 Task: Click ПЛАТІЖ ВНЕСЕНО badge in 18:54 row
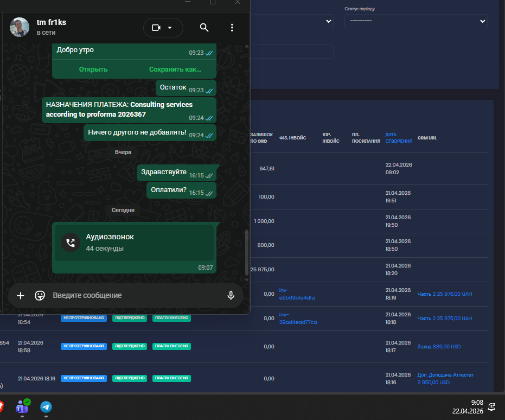coord(171,318)
